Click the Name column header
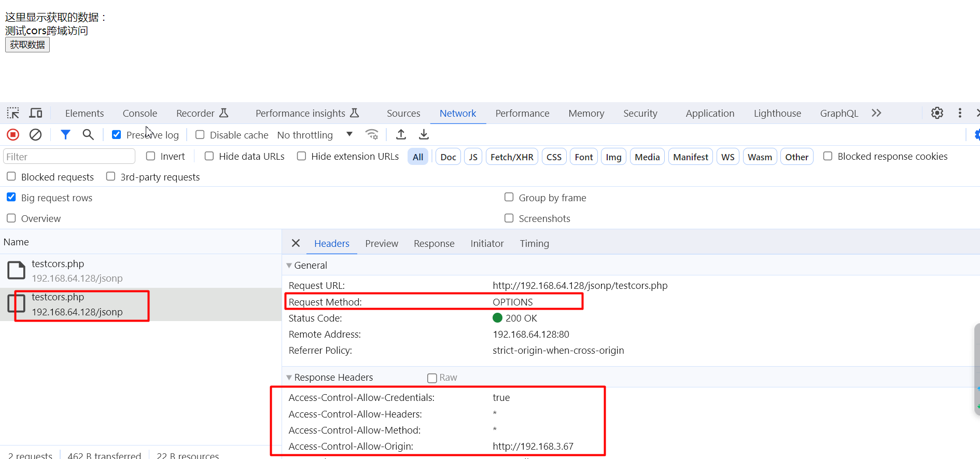The width and height of the screenshot is (980, 459). pos(141,242)
